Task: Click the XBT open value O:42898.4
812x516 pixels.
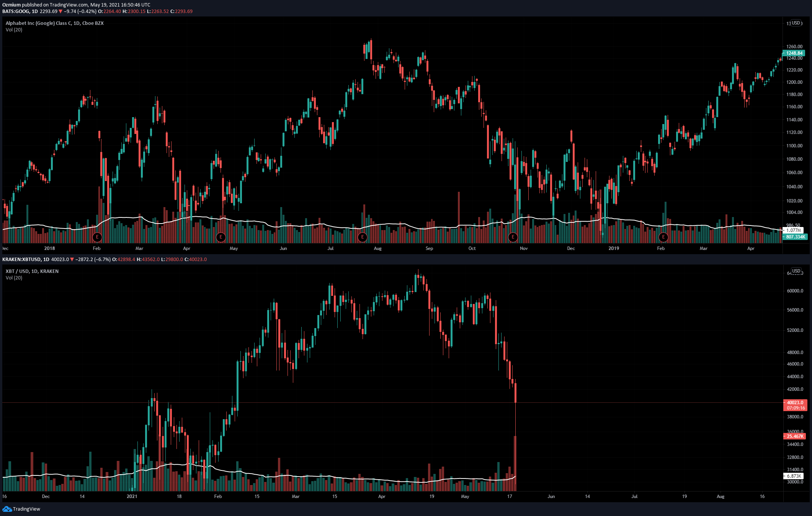Action: coord(123,260)
